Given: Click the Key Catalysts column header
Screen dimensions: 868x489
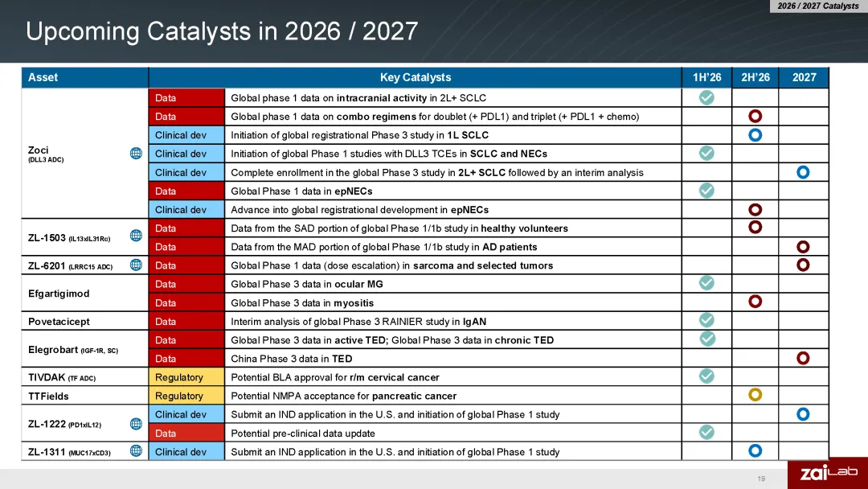Looking at the screenshot, I should 416,77.
